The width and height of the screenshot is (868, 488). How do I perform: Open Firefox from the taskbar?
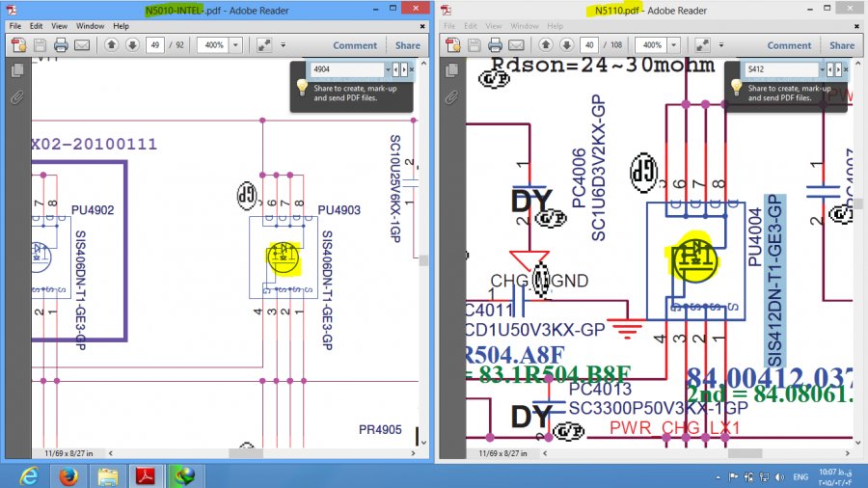pyautogui.click(x=68, y=476)
